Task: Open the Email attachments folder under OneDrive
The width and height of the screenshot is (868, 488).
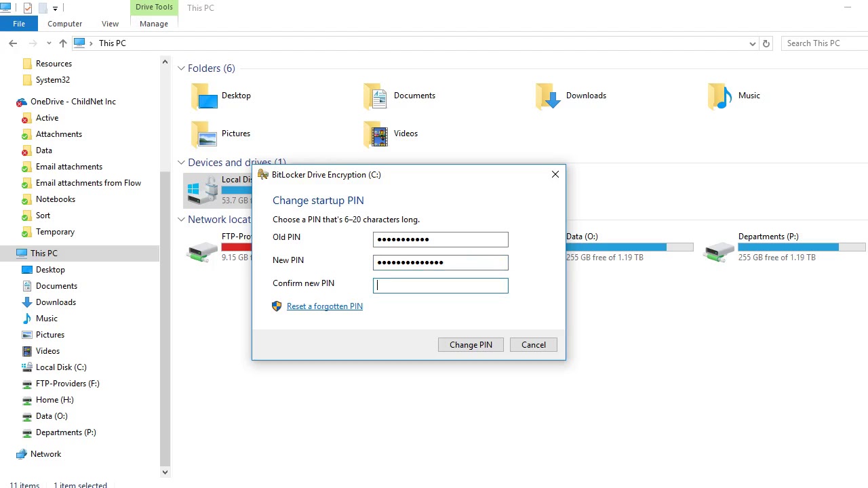Action: [x=69, y=167]
